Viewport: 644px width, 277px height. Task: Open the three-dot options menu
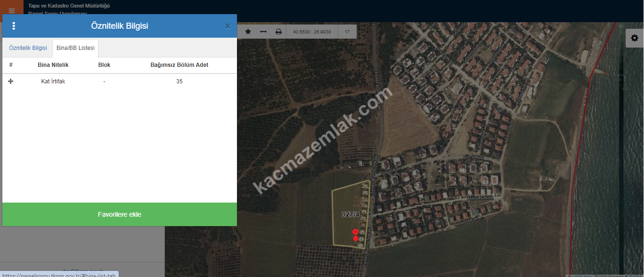pyautogui.click(x=14, y=26)
